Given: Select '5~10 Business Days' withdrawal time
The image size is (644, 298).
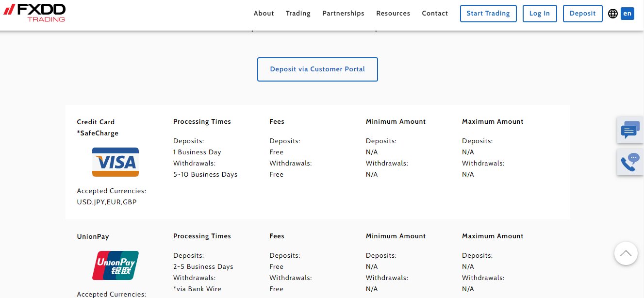Looking at the screenshot, I should tap(205, 174).
